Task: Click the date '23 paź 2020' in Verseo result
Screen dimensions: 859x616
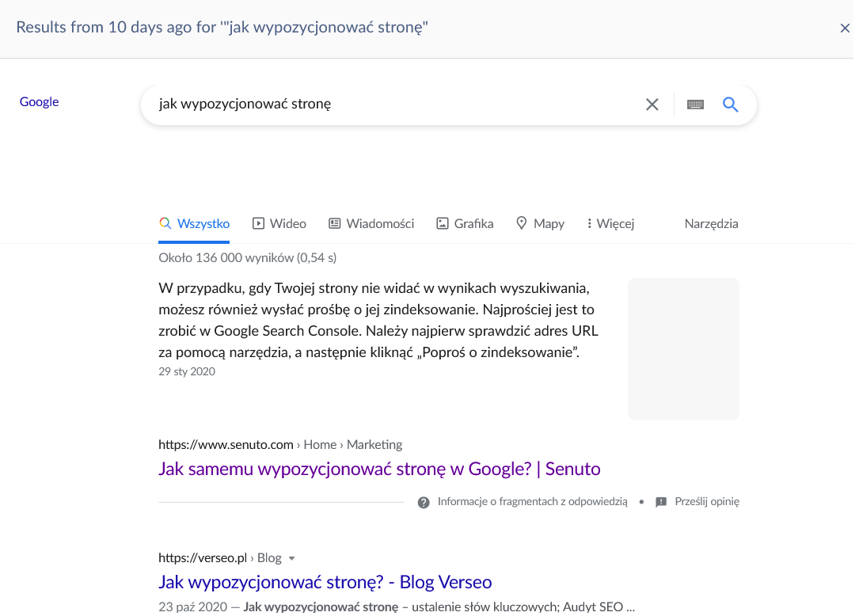Action: click(193, 606)
